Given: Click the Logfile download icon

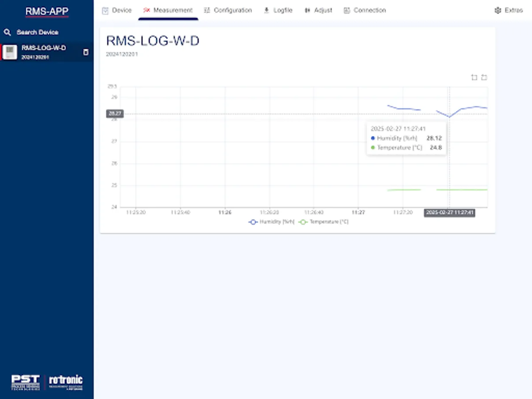Looking at the screenshot, I should coord(266,10).
